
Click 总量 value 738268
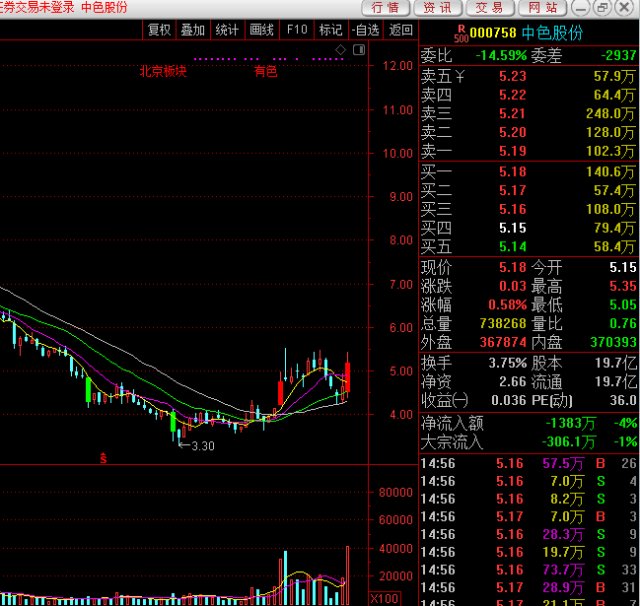503,323
